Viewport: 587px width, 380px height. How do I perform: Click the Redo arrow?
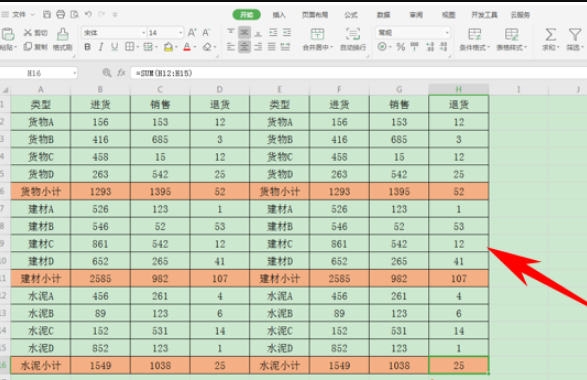[101, 14]
